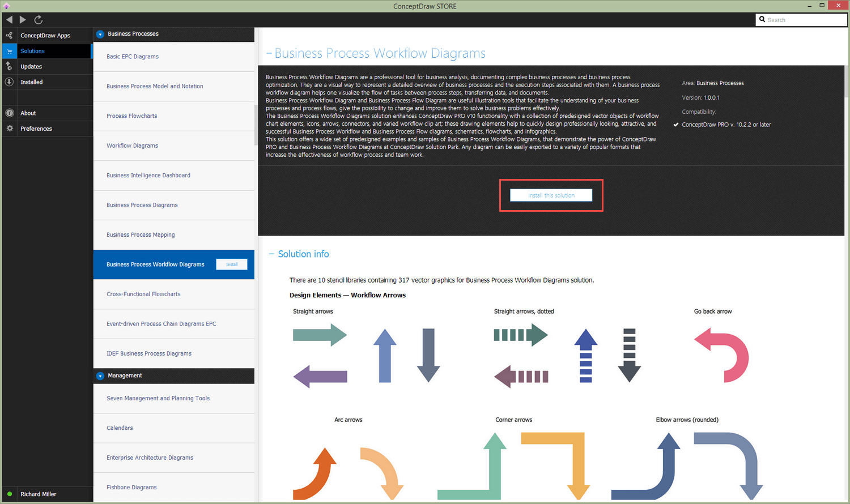Collapse the Business Processes category
The height and width of the screenshot is (504, 850).
100,35
